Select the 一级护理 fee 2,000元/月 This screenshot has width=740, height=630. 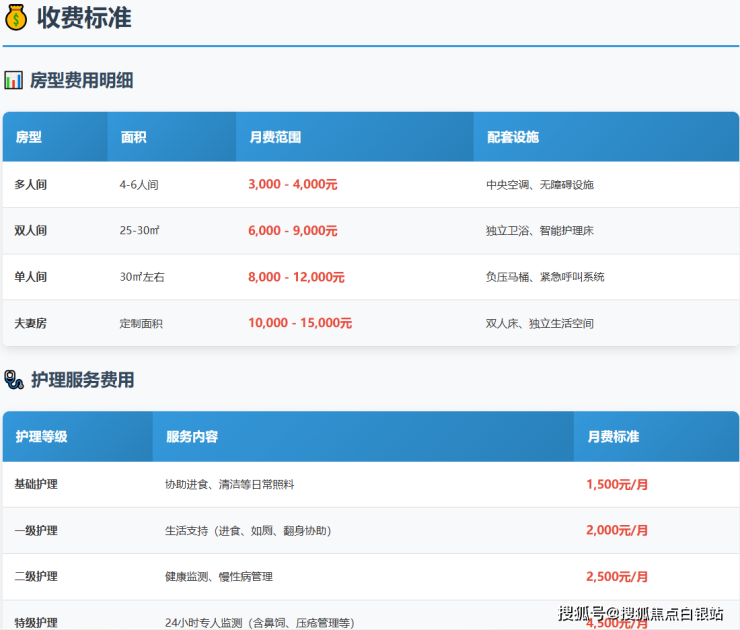coord(617,530)
